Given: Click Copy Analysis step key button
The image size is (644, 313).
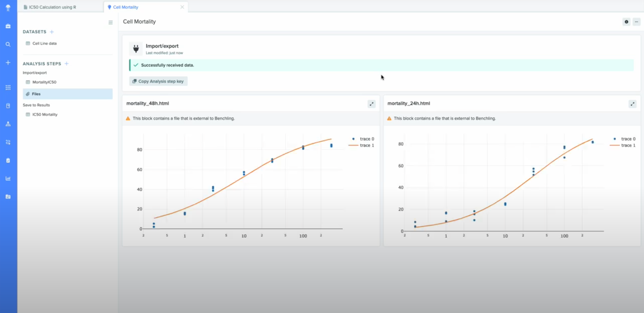Looking at the screenshot, I should tap(158, 81).
